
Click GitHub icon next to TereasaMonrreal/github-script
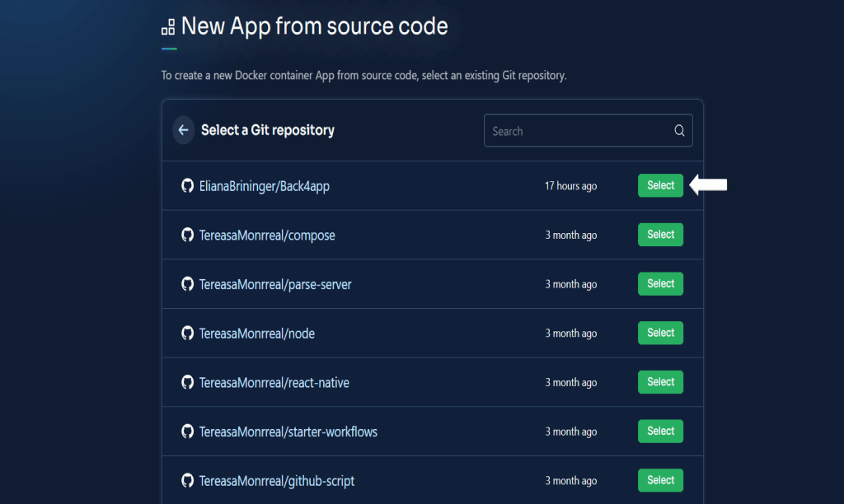(x=187, y=480)
